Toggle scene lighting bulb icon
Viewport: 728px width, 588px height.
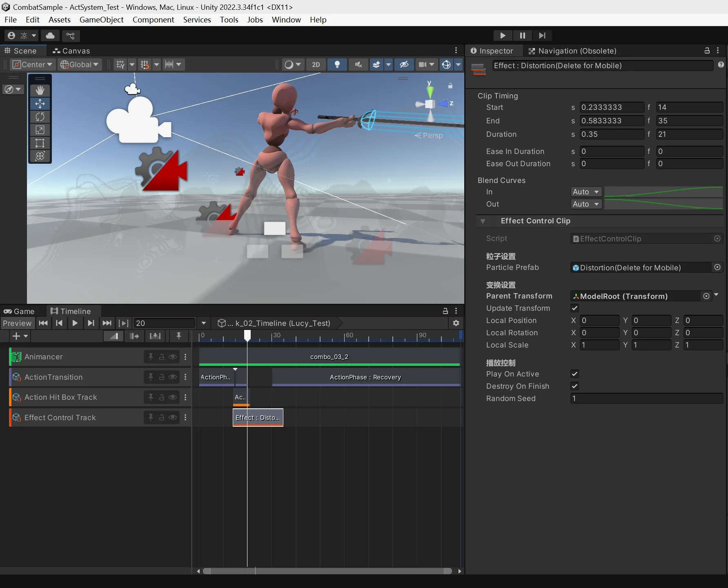click(337, 65)
